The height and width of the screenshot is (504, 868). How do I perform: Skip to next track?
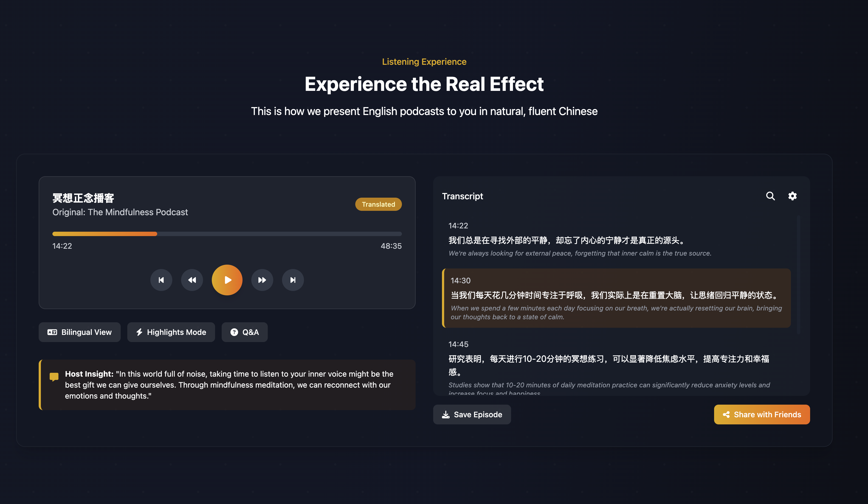tap(293, 280)
